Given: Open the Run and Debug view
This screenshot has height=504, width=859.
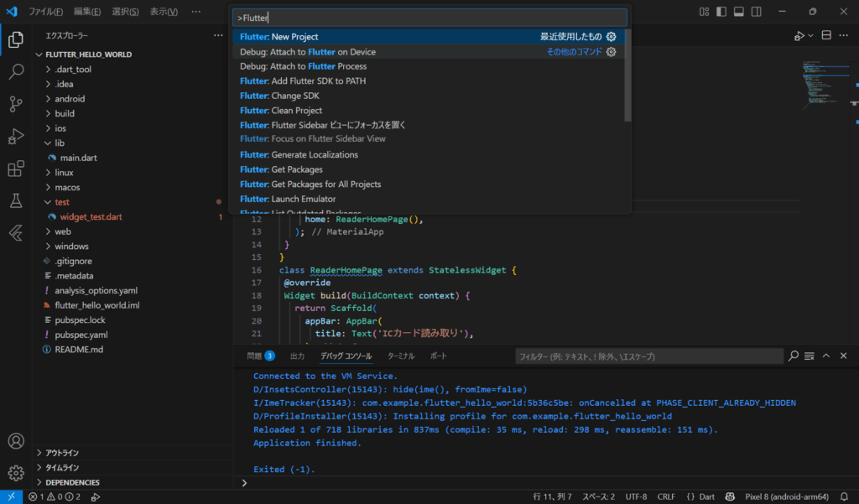Looking at the screenshot, I should click(x=16, y=136).
